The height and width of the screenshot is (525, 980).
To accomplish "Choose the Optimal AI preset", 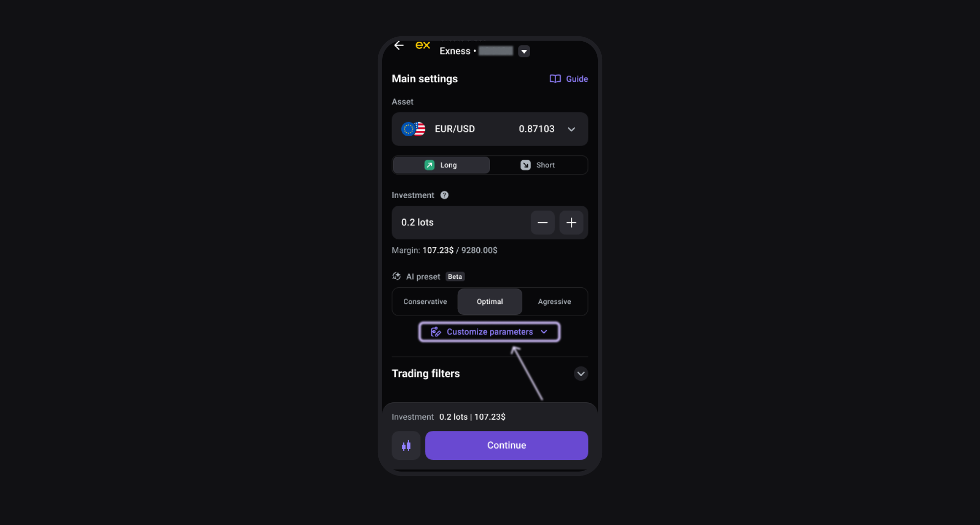I will pos(490,301).
